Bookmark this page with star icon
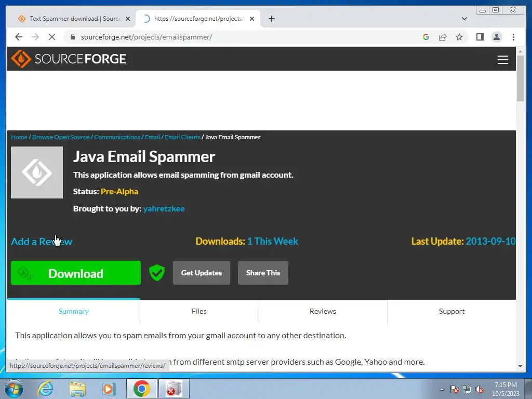532x399 pixels. (x=459, y=37)
